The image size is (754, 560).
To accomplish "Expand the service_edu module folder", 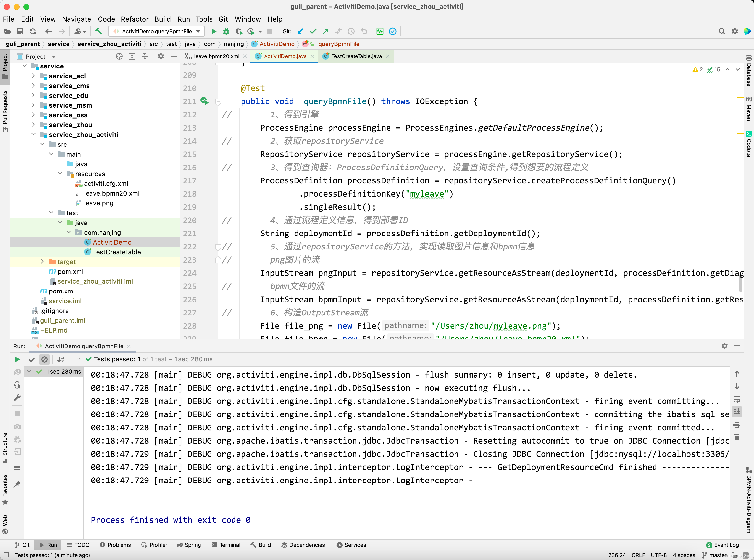I will [33, 96].
